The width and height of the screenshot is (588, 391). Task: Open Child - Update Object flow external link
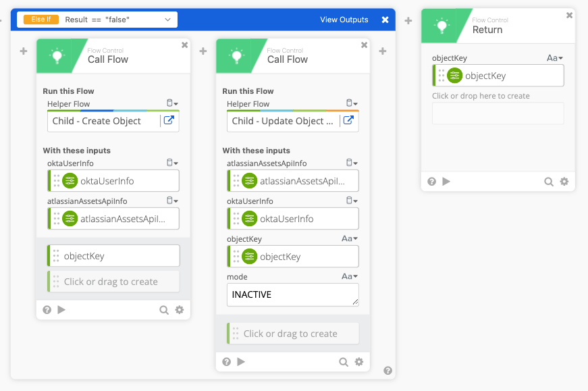(x=348, y=121)
